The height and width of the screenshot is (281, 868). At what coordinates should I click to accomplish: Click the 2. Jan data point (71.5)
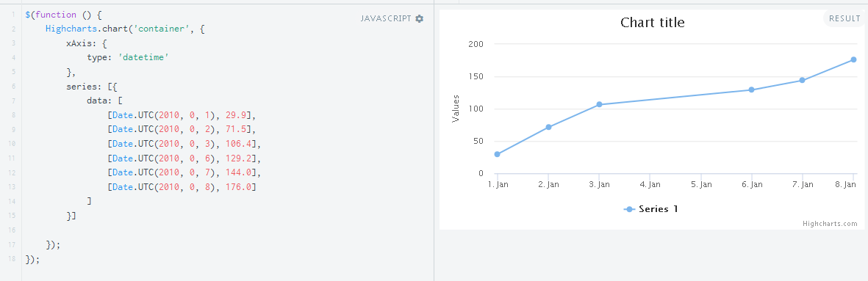point(548,127)
